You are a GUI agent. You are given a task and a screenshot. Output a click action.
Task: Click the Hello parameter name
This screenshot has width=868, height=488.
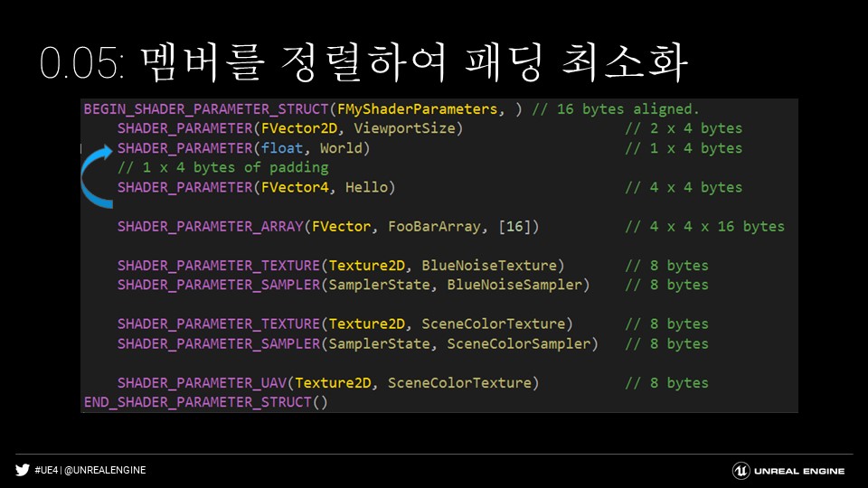366,188
